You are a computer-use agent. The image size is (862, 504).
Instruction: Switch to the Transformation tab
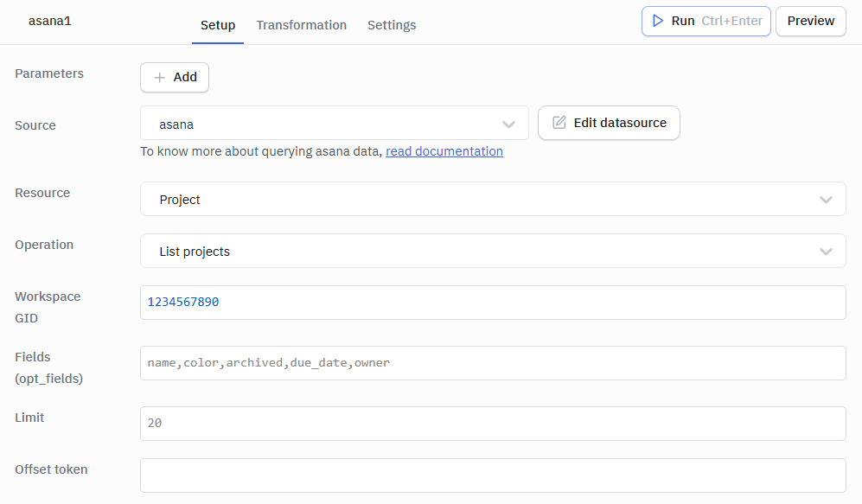pos(301,25)
